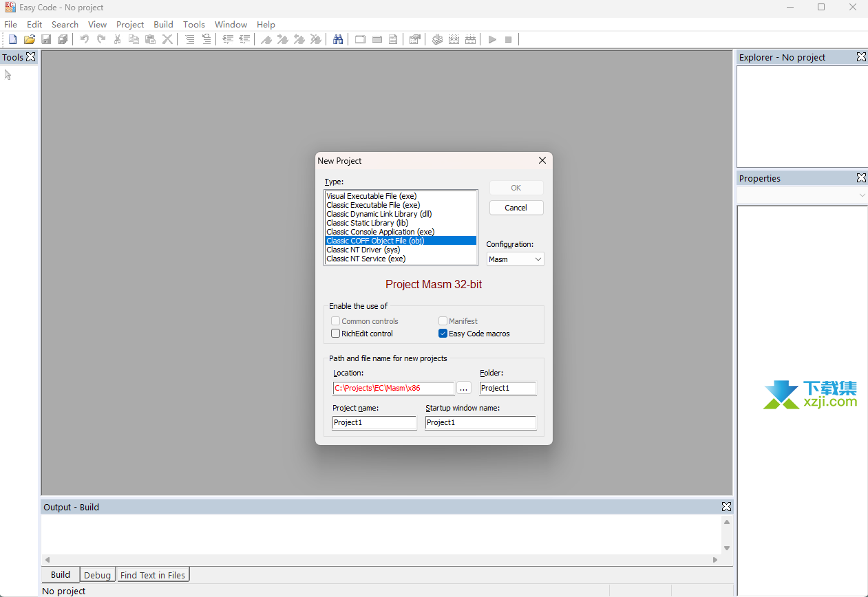
Task: Click the Location path input field
Action: click(394, 388)
